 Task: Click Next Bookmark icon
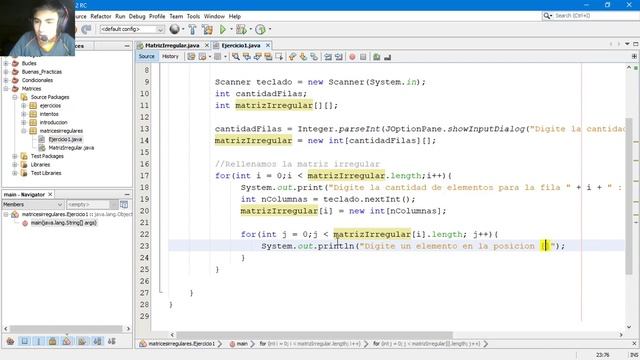tap(303, 57)
